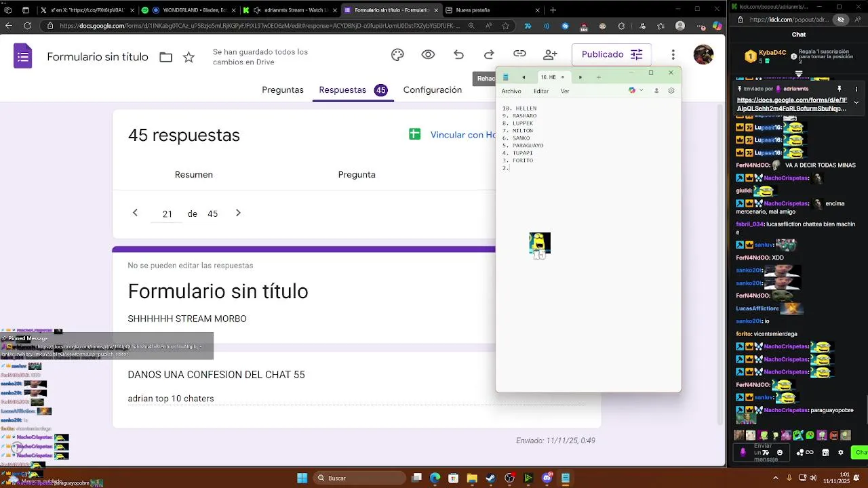Screen dimensions: 868x488
Task: Add a new tab in Notepad
Action: coord(598,77)
